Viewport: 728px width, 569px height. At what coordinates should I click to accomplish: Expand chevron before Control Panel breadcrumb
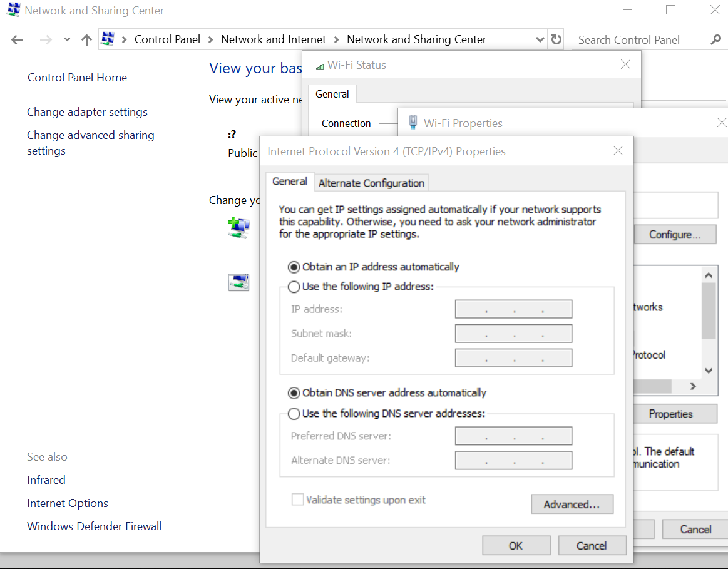pyautogui.click(x=124, y=40)
